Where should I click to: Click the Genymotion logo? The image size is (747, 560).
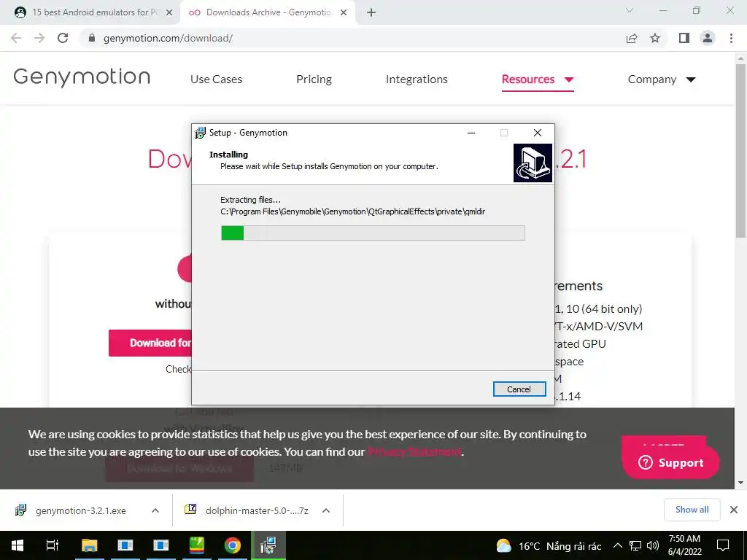point(82,77)
